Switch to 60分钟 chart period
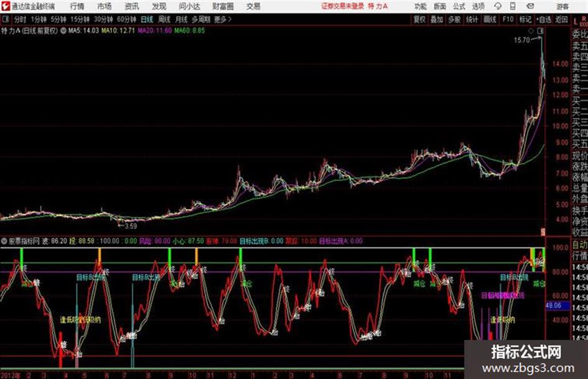The image size is (588, 379). tap(126, 19)
